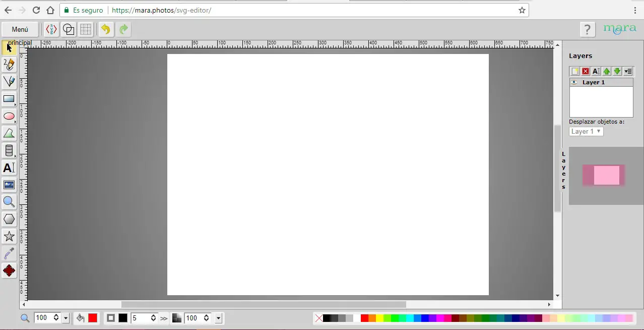Rename the layer
Image resolution: width=644 pixels, height=330 pixels.
click(x=596, y=71)
